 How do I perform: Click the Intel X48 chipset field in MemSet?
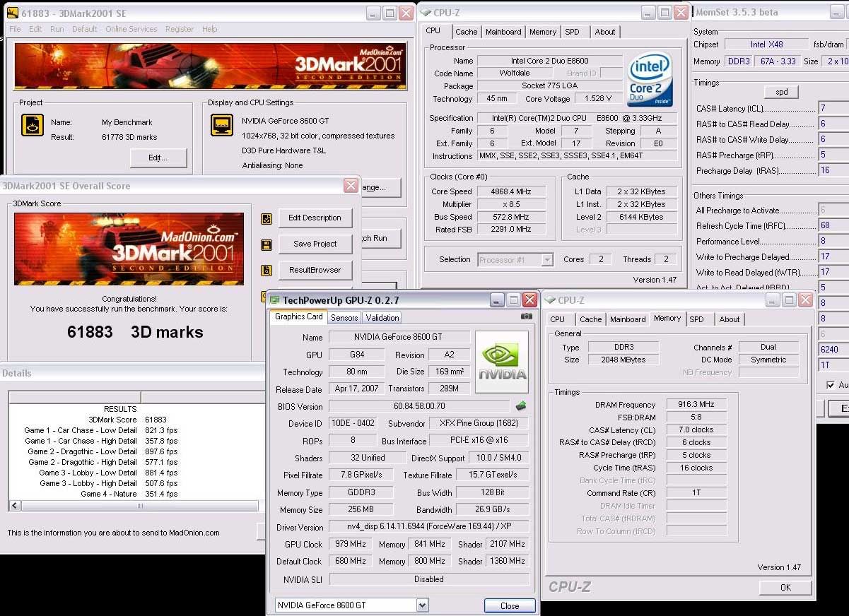[767, 45]
